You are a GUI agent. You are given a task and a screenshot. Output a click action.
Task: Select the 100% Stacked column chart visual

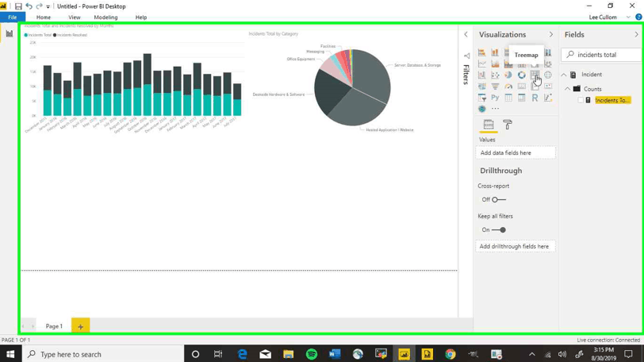coord(548,52)
